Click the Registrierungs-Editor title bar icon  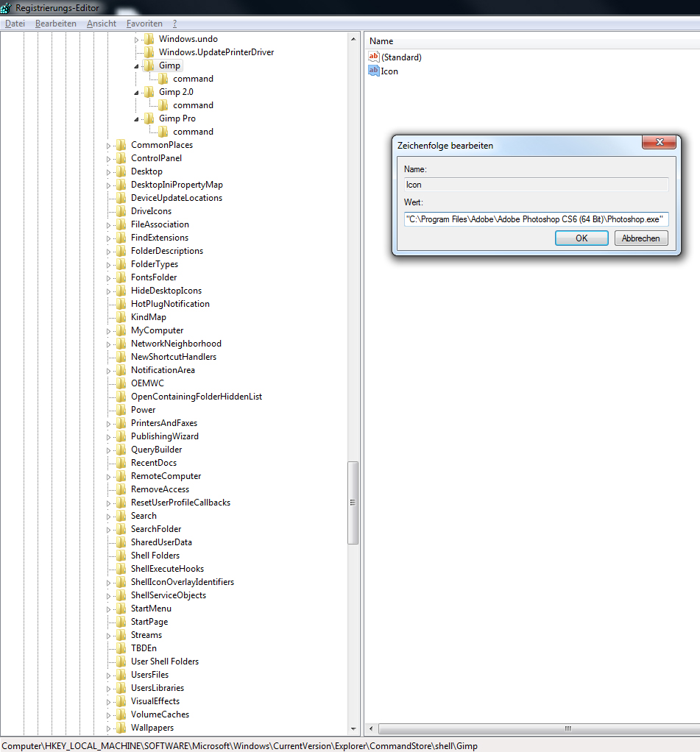(x=6, y=7)
